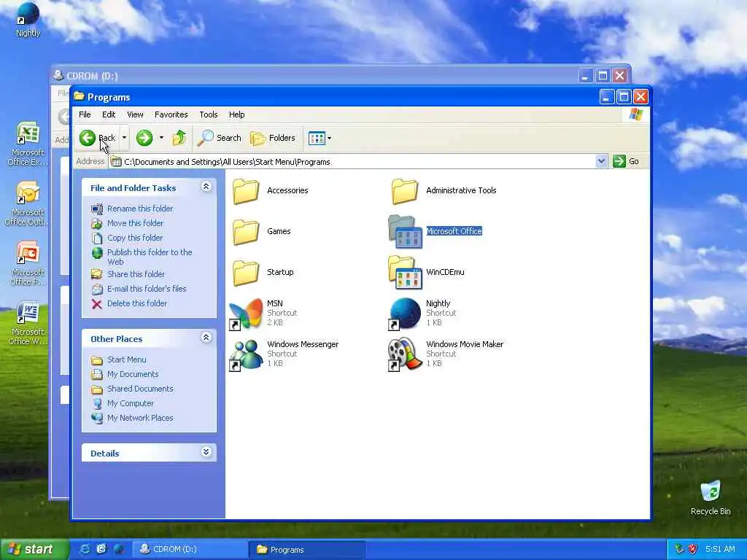The height and width of the screenshot is (560, 747).
Task: Click the Programs window title bar folder icon
Action: [x=79, y=97]
